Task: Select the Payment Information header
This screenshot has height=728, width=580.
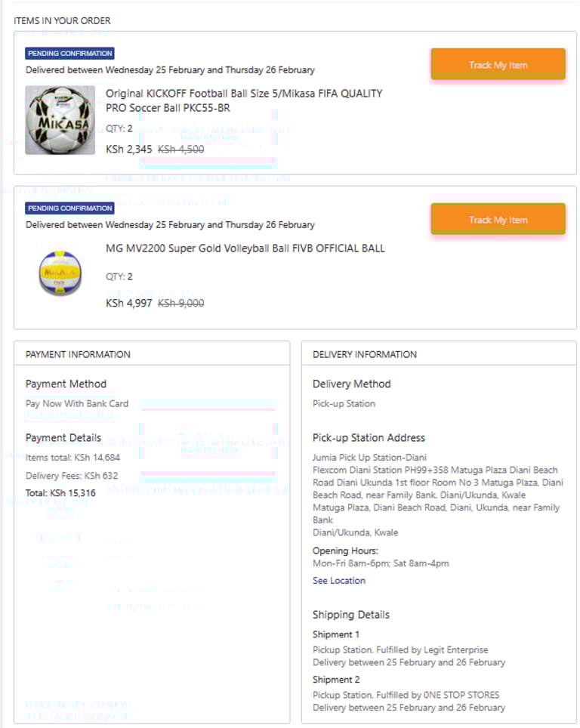Action: [x=78, y=354]
